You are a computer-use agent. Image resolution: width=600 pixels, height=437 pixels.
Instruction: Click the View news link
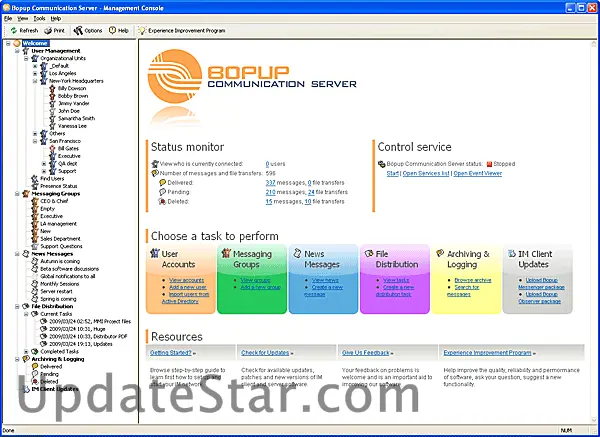pos(325,280)
